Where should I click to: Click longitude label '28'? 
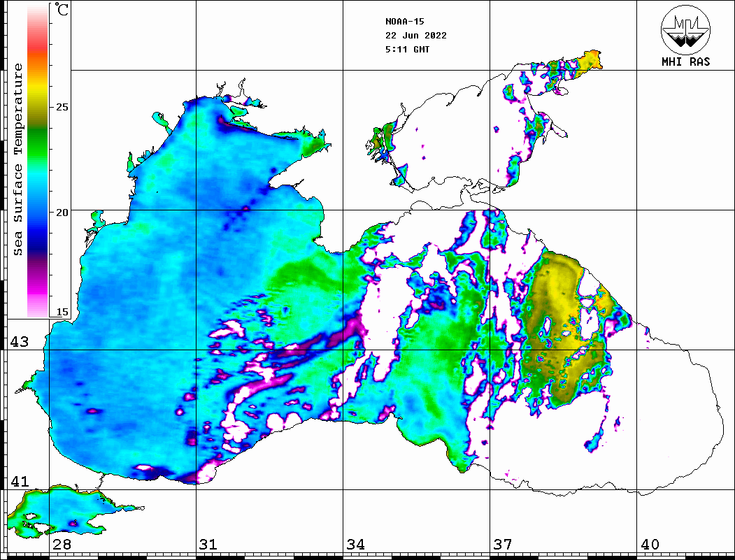coord(62,545)
